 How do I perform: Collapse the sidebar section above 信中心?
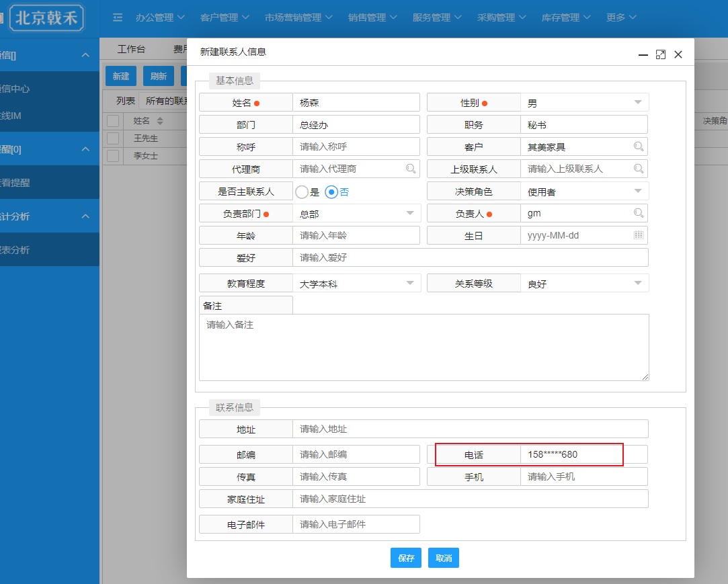pyautogui.click(x=85, y=55)
